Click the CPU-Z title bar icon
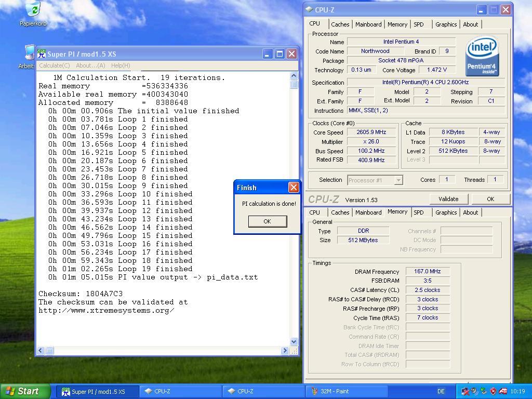The height and width of the screenshot is (399, 532). tap(309, 9)
